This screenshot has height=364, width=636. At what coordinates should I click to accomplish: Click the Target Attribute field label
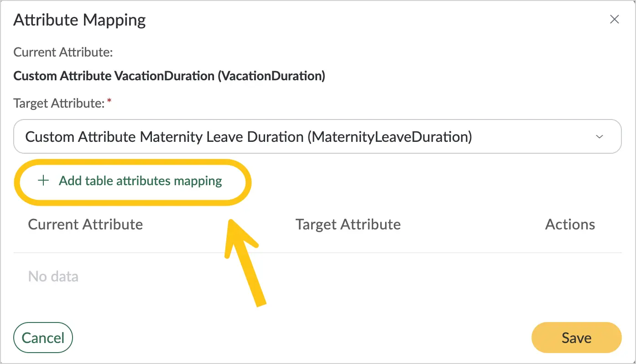click(59, 103)
